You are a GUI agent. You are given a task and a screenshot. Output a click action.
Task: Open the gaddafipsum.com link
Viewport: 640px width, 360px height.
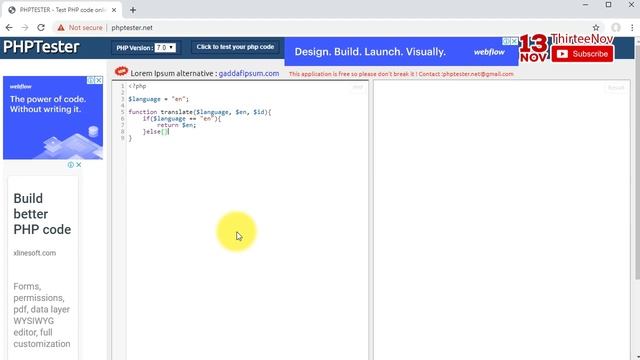[249, 73]
